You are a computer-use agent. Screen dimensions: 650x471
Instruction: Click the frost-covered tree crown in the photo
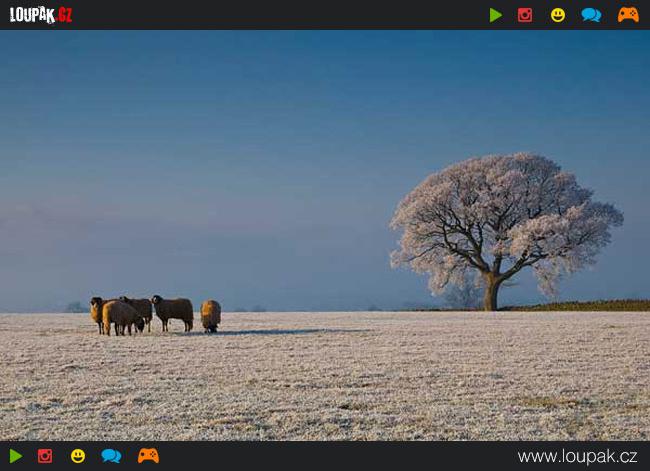pyautogui.click(x=503, y=215)
